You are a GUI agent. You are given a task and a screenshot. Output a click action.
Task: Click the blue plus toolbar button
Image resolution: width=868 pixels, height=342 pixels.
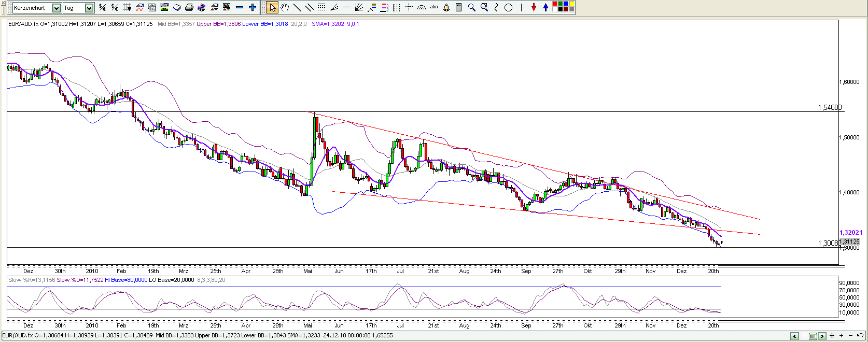click(x=253, y=7)
